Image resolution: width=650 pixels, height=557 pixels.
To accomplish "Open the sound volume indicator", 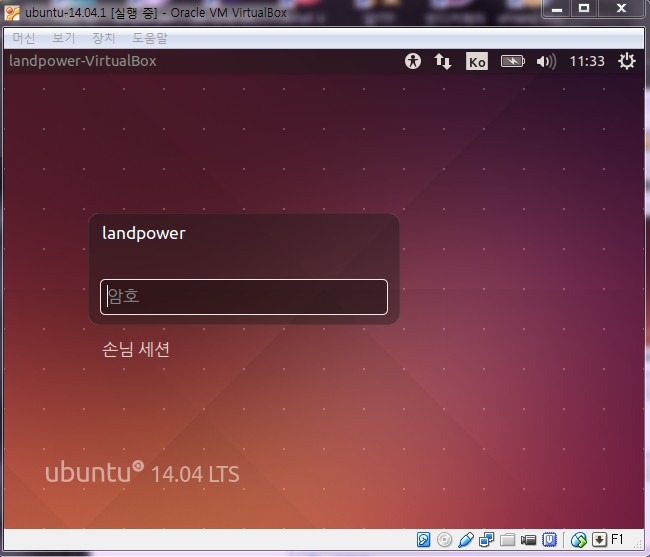I will click(x=545, y=61).
